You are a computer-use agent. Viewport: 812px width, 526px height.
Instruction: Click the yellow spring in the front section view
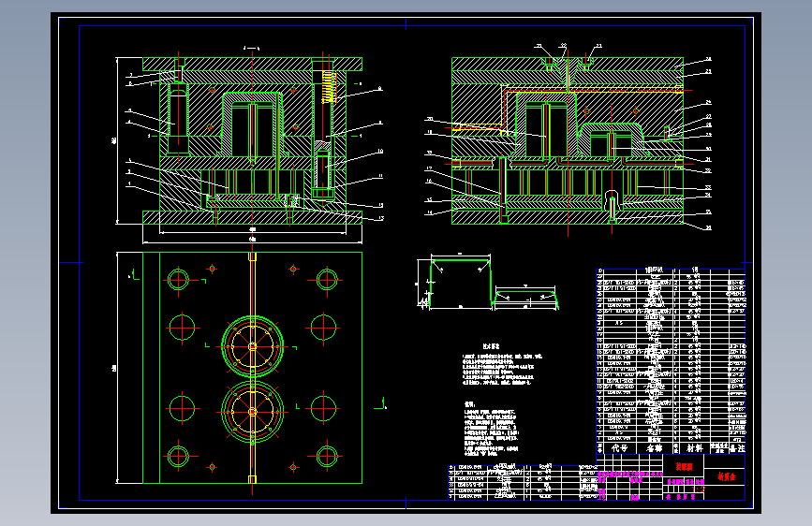(330, 86)
